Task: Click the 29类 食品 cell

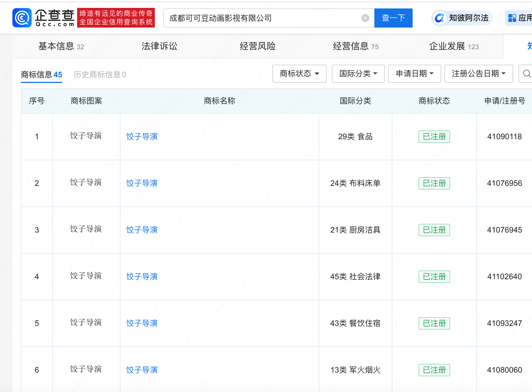Action: pos(355,137)
